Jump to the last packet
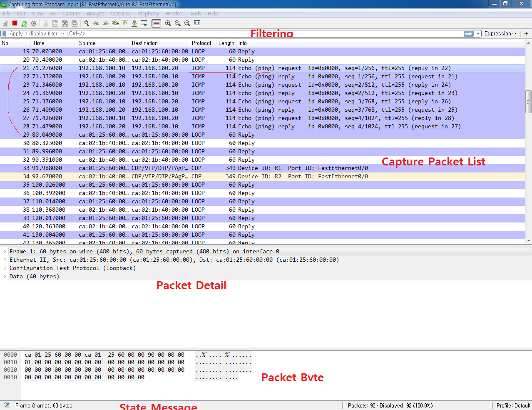Screen dimensions: 532x410 (x=134, y=23)
